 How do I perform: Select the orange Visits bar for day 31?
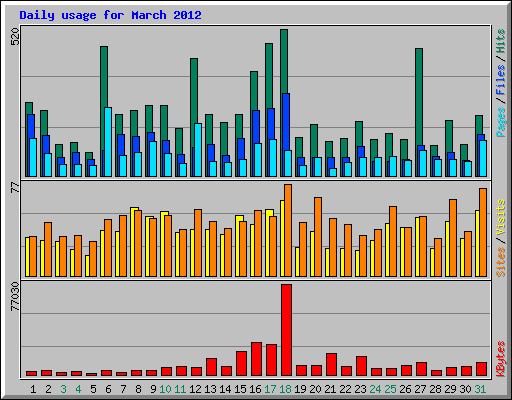483,232
